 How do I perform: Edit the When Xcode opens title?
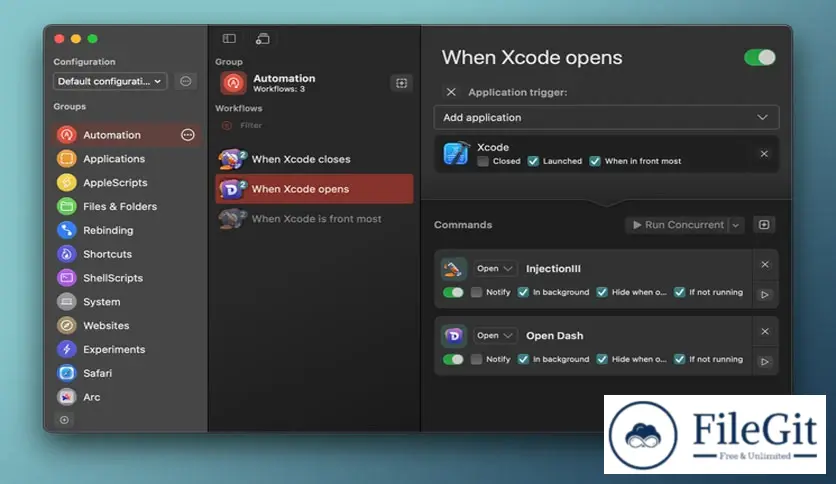coord(532,58)
